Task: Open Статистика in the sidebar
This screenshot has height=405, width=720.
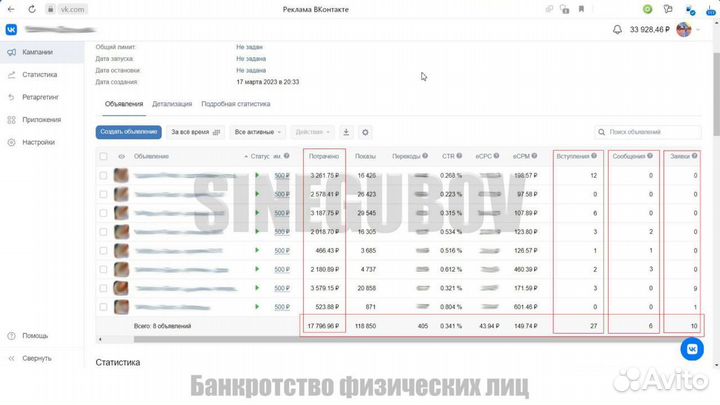Action: pos(42,74)
